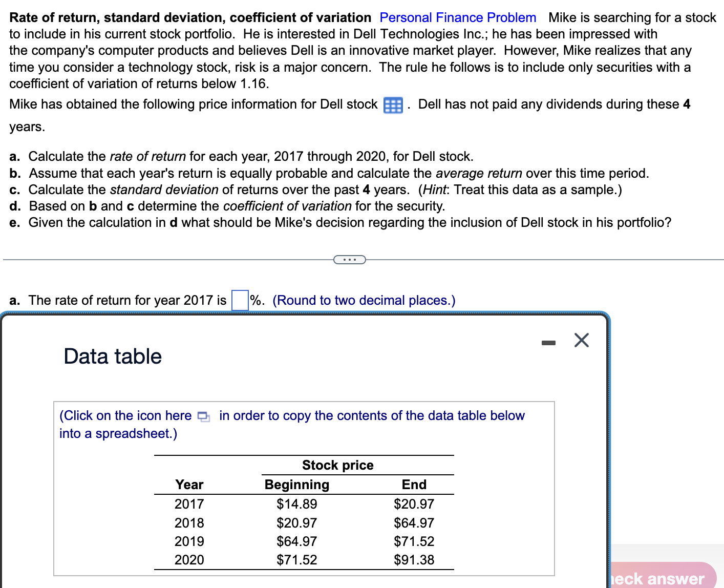Image resolution: width=724 pixels, height=588 pixels.
Task: Click the Beginning column header
Action: click(296, 484)
